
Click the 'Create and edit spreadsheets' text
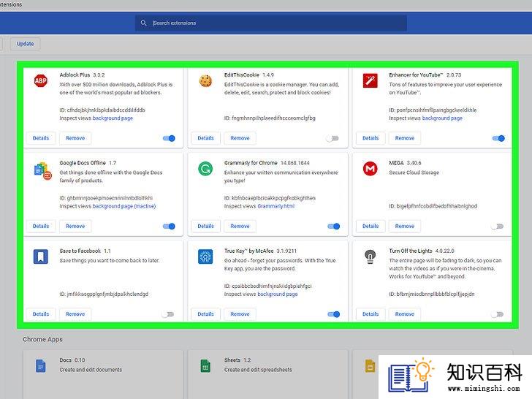click(x=258, y=370)
